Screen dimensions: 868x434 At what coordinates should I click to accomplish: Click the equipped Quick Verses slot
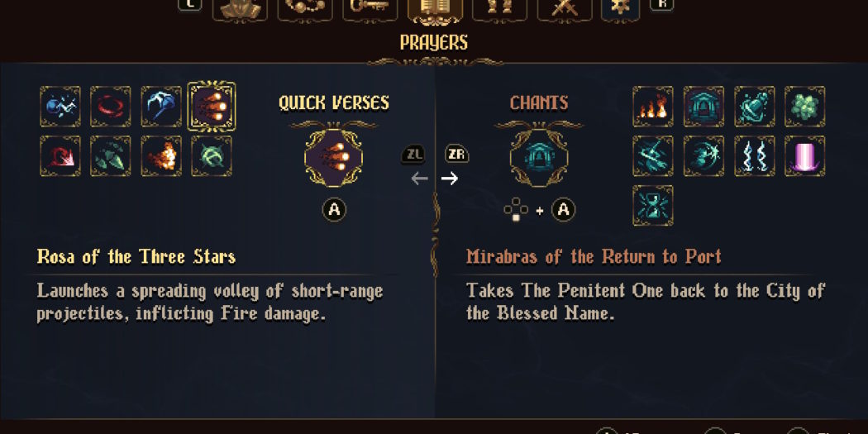[x=334, y=156]
